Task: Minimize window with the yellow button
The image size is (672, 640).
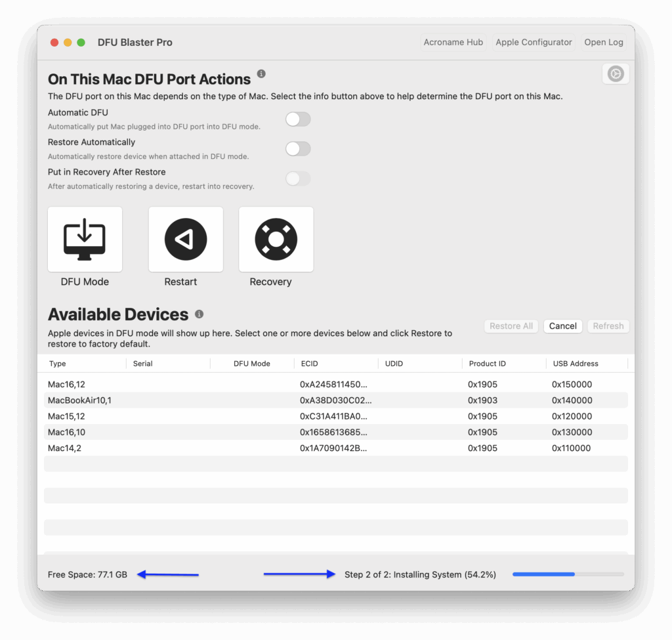Action: 68,43
